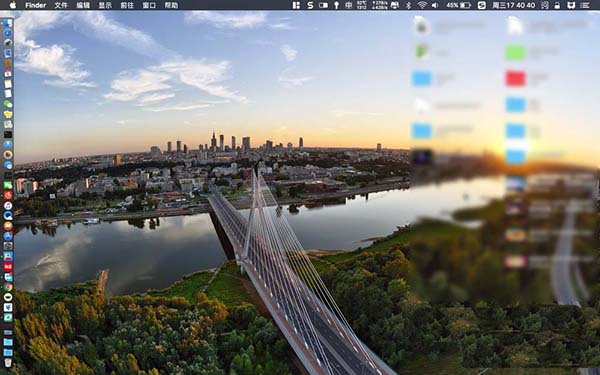Open the App Store icon in Dock
Image resolution: width=600 pixels, height=375 pixels.
tap(8, 236)
